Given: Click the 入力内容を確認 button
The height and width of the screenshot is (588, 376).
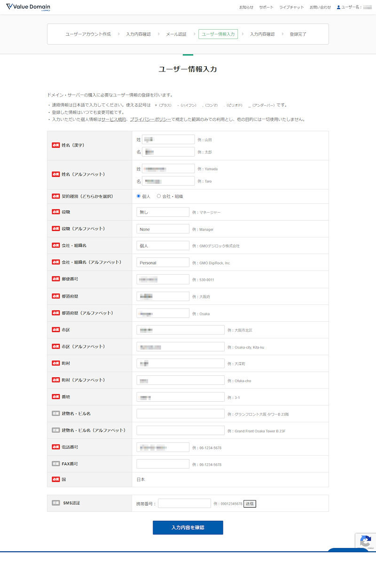Looking at the screenshot, I should point(188,527).
